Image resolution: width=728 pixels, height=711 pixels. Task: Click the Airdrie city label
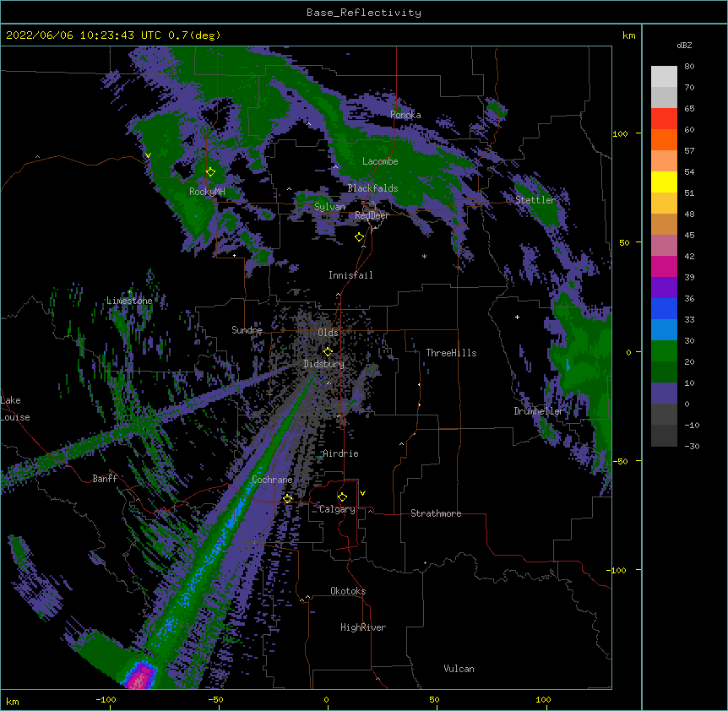pos(340,453)
